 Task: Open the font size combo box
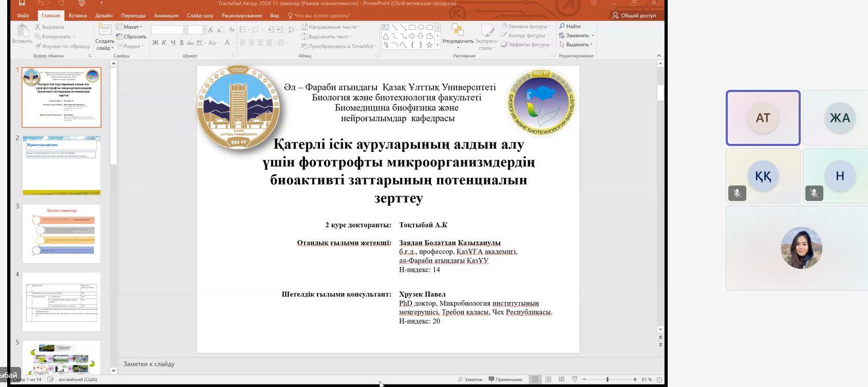point(197,30)
